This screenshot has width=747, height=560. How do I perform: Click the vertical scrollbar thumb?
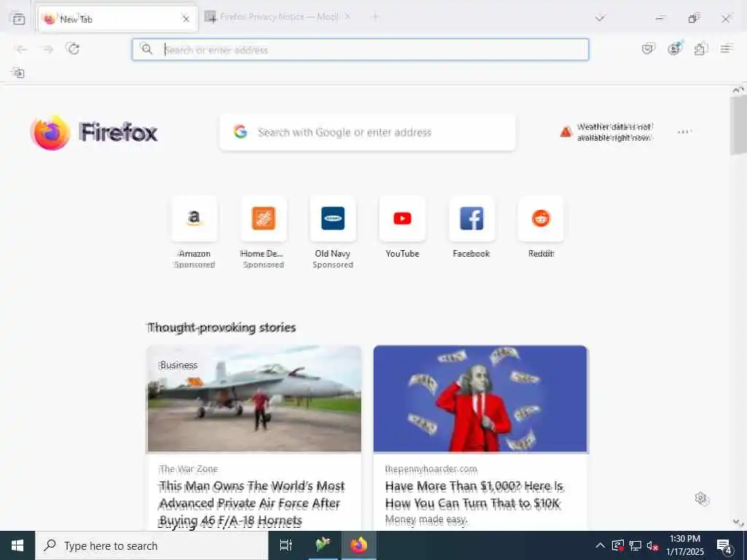pyautogui.click(x=738, y=125)
